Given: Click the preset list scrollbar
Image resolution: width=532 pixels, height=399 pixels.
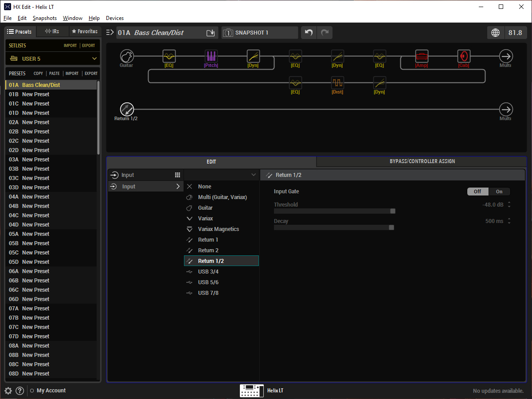Looking at the screenshot, I should 98,117.
